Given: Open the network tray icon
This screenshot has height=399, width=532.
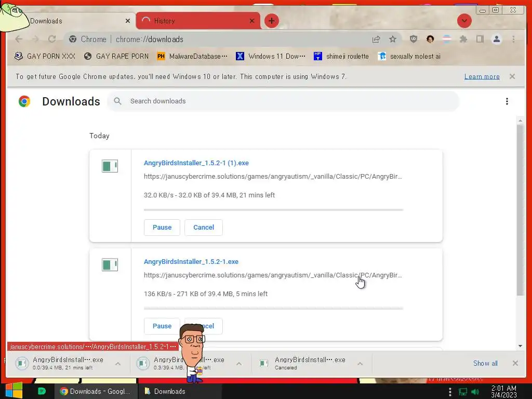Looking at the screenshot, I should 463,392.
